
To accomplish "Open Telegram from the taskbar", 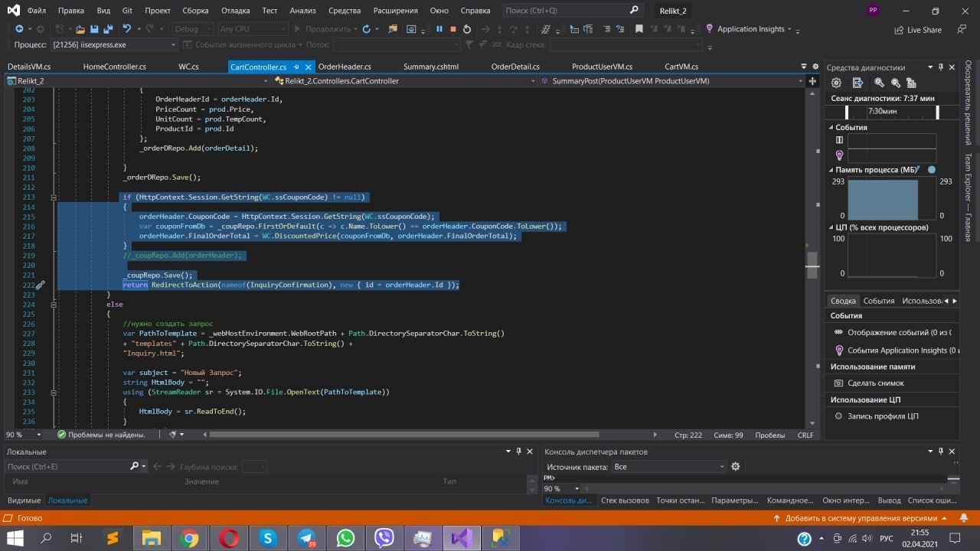I will tap(306, 538).
